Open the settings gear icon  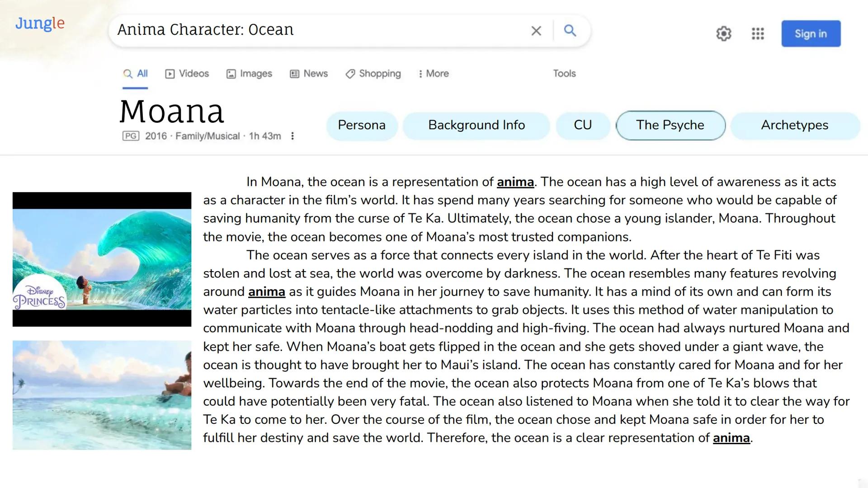tap(723, 33)
